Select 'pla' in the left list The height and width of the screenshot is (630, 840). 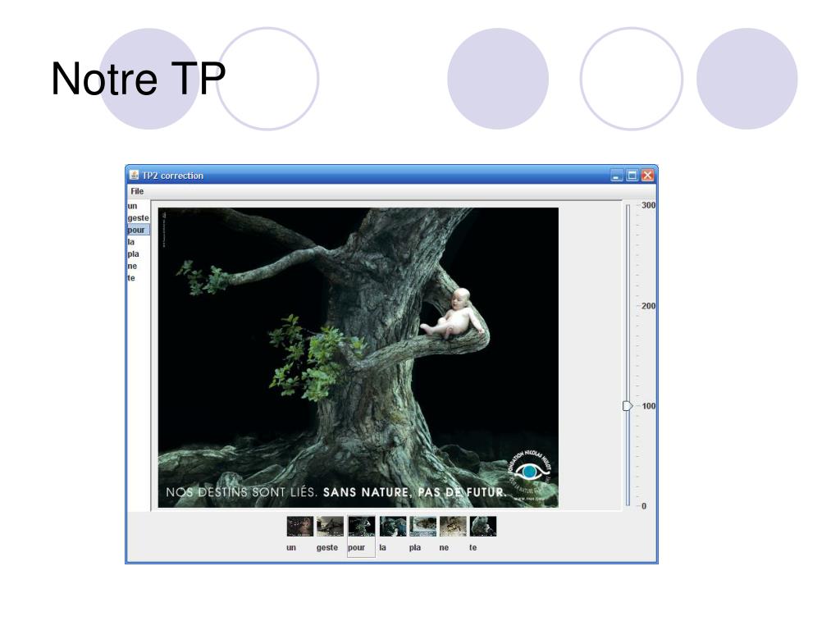pyautogui.click(x=138, y=254)
